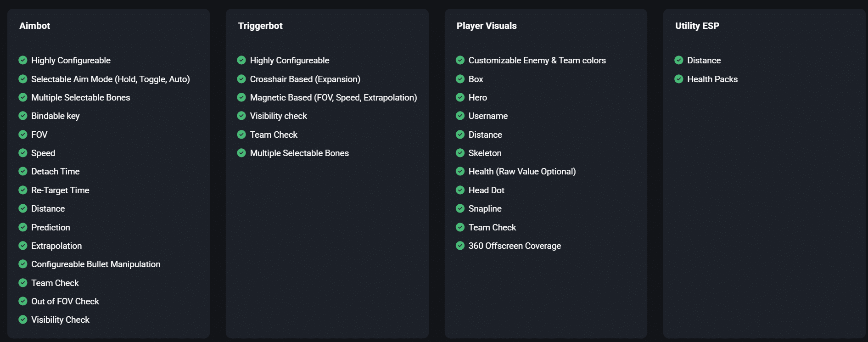
Task: Click the green checkmark beside Skeleton
Action: click(x=460, y=153)
